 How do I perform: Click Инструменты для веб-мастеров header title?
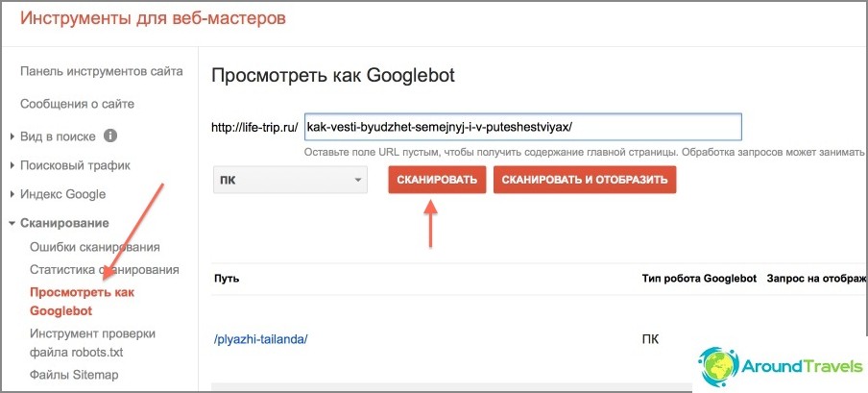click(153, 17)
